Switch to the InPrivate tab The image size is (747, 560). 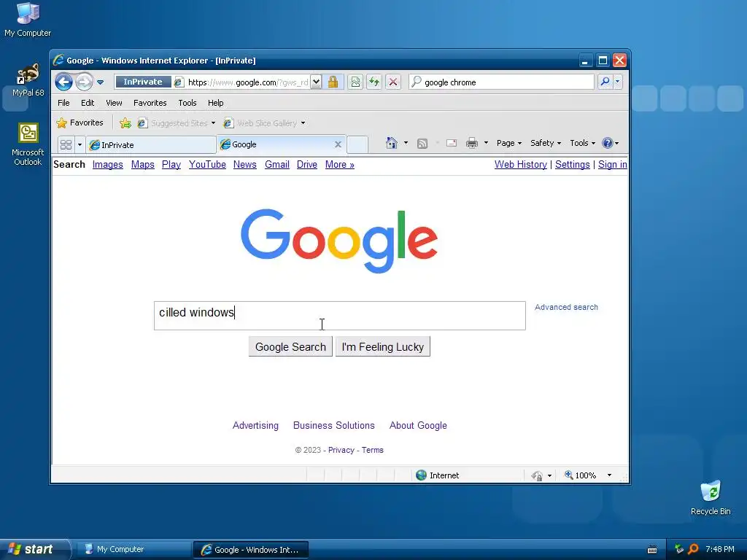151,145
